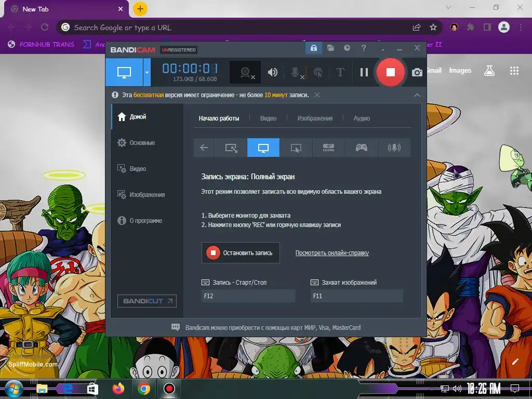Open the Windows Start button
Image resolution: width=532 pixels, height=399 pixels.
pyautogui.click(x=14, y=389)
